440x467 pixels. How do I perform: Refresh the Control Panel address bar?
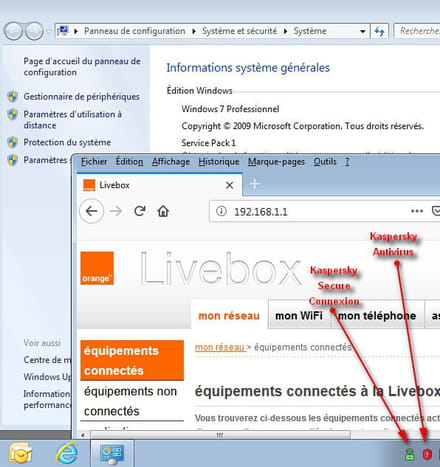tap(379, 31)
